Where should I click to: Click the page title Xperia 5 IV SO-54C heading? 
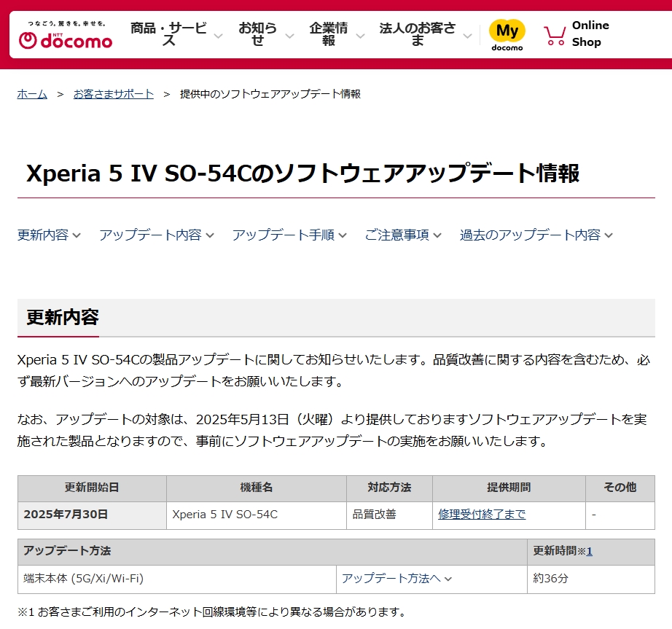click(x=302, y=173)
